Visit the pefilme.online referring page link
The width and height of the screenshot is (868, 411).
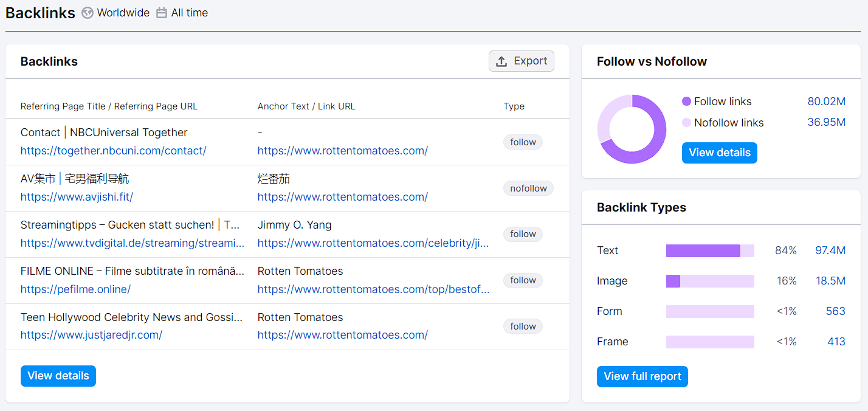[76, 289]
